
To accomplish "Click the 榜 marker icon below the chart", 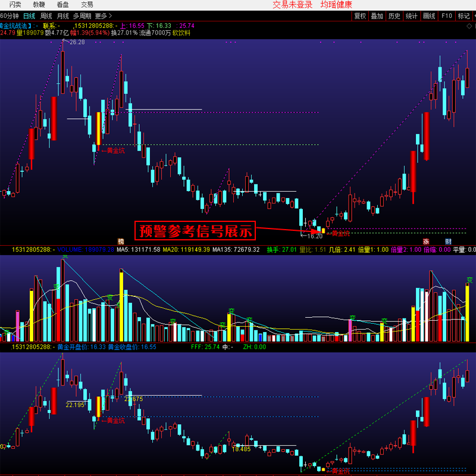I will [121, 242].
